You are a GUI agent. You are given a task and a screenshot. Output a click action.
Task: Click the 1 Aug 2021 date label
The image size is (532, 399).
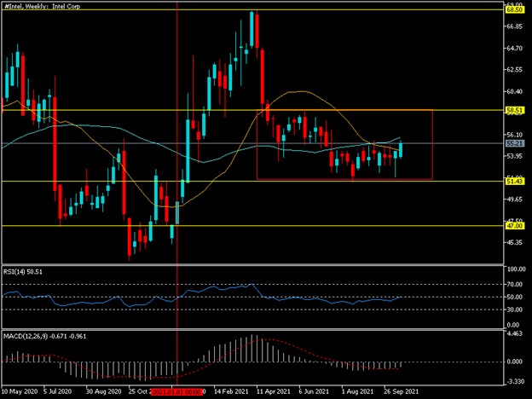pos(356,391)
